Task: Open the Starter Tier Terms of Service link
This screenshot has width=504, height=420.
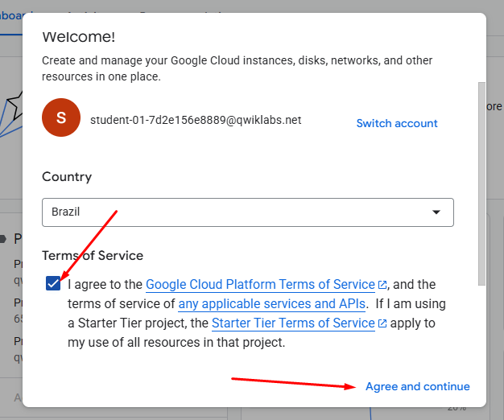Action: pyautogui.click(x=293, y=323)
